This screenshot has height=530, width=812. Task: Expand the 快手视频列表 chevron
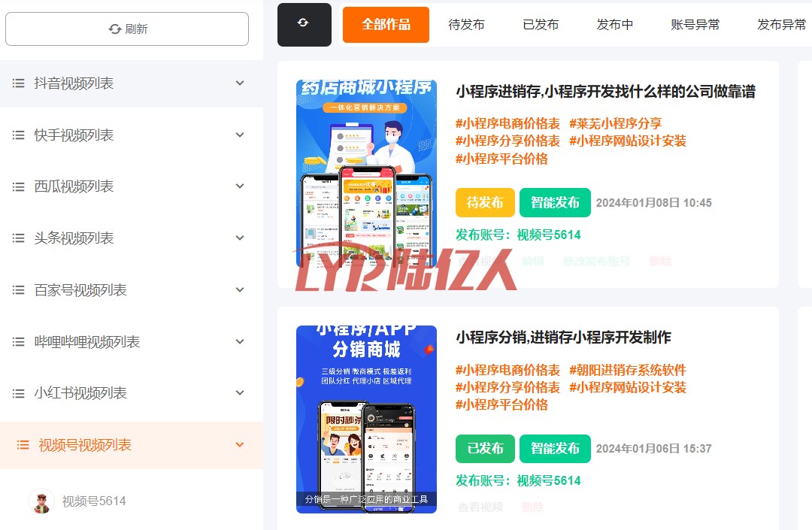coord(240,135)
